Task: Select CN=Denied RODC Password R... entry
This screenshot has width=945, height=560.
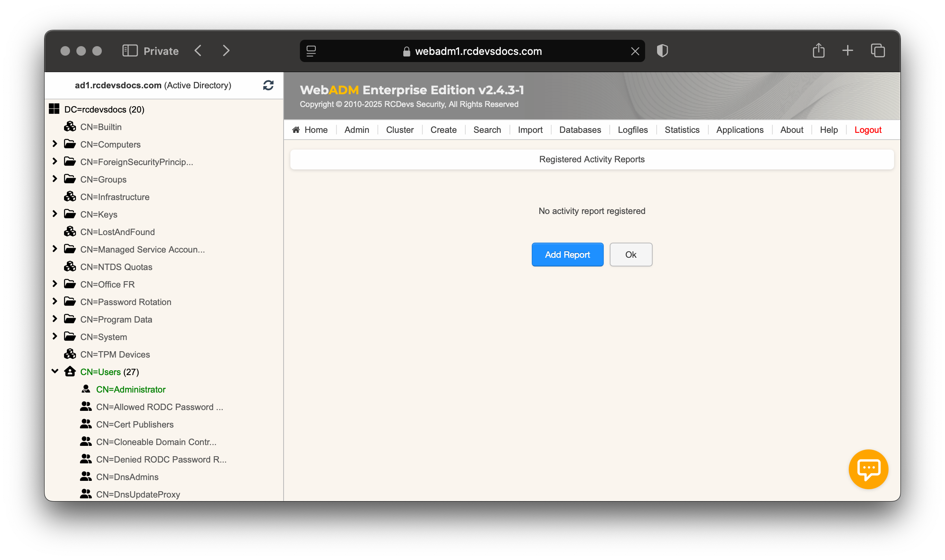Action: 161,459
